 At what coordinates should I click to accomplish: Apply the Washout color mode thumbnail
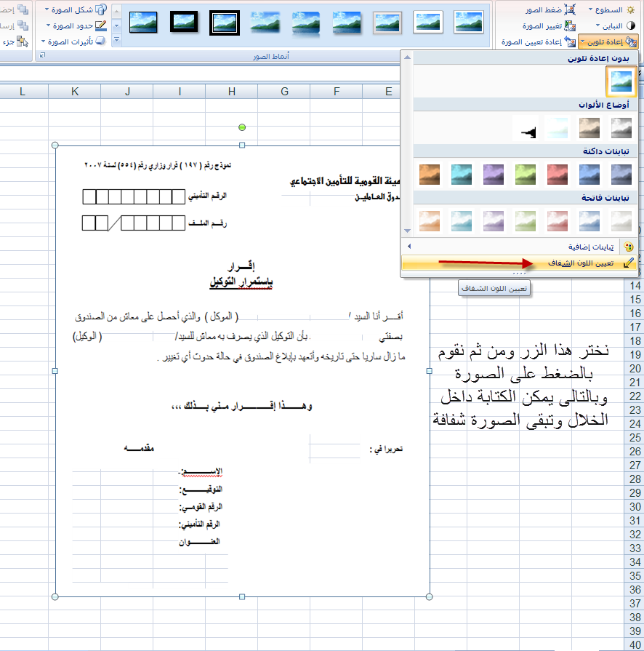[x=558, y=127]
